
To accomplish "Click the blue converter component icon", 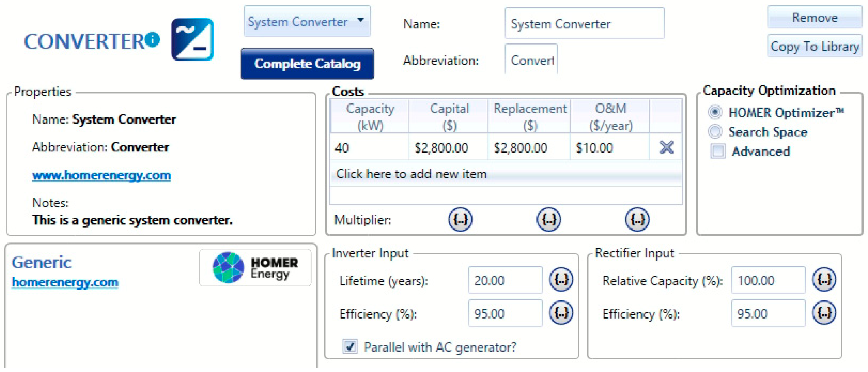I will [x=192, y=40].
